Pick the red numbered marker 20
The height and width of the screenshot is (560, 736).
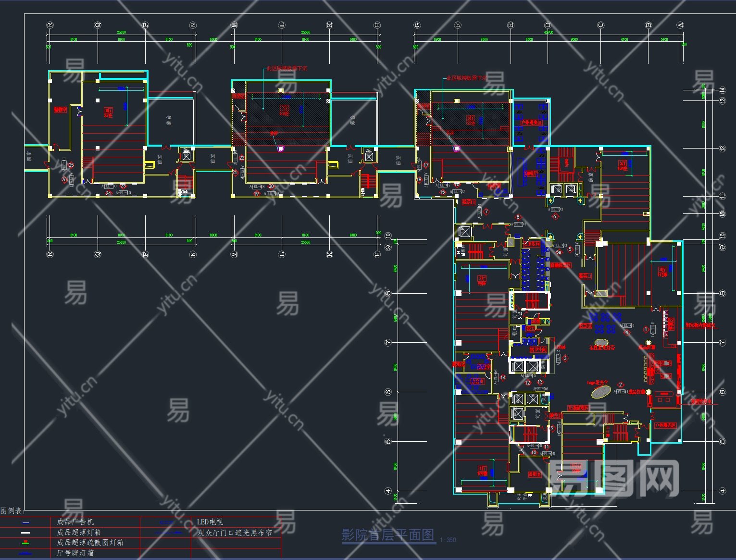pyautogui.click(x=271, y=187)
